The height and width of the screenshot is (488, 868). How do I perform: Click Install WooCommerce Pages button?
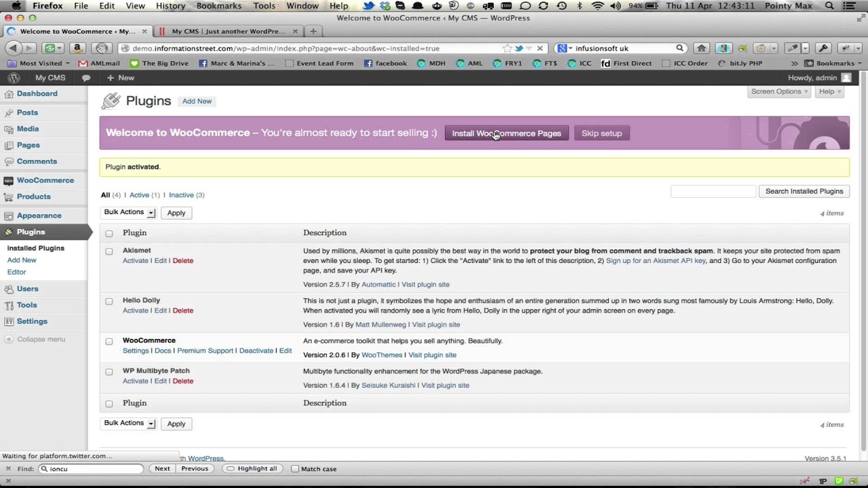tap(507, 134)
